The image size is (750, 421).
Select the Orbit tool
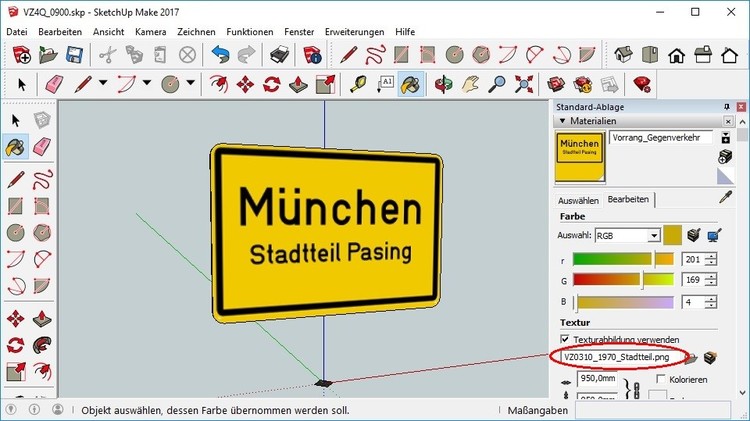coord(444,84)
